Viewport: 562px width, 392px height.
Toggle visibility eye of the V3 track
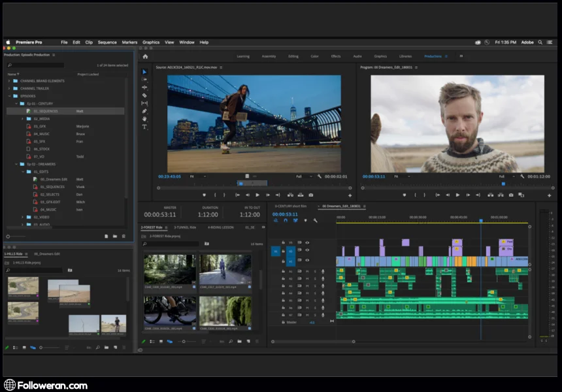coord(307,242)
